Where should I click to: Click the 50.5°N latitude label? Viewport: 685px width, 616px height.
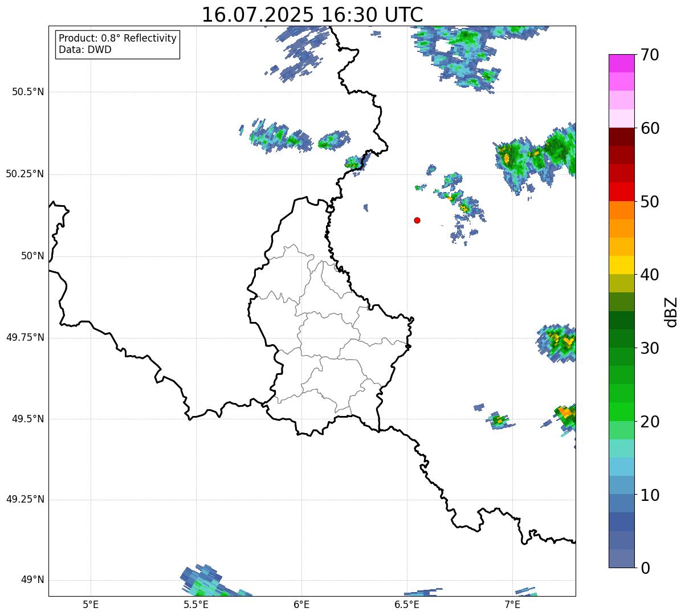tap(27, 92)
